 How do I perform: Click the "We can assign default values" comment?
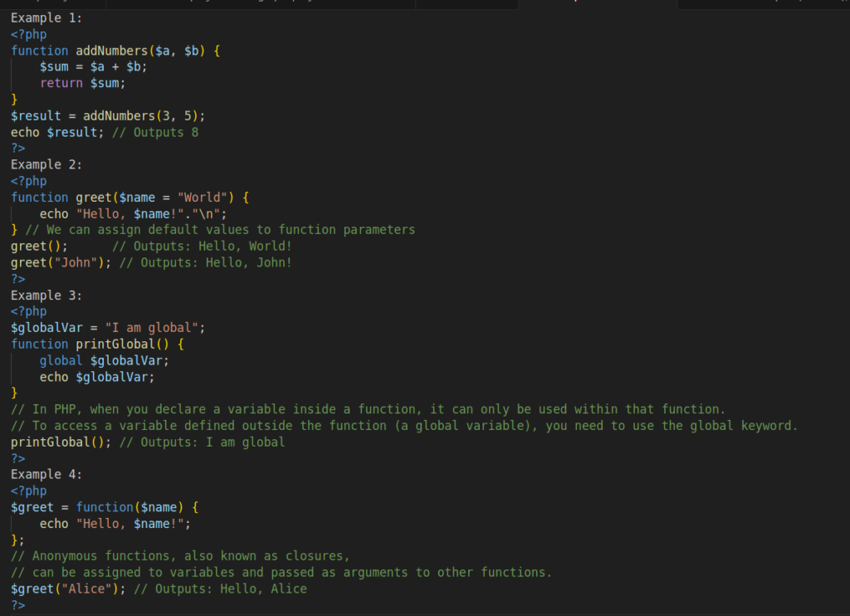click(x=220, y=230)
